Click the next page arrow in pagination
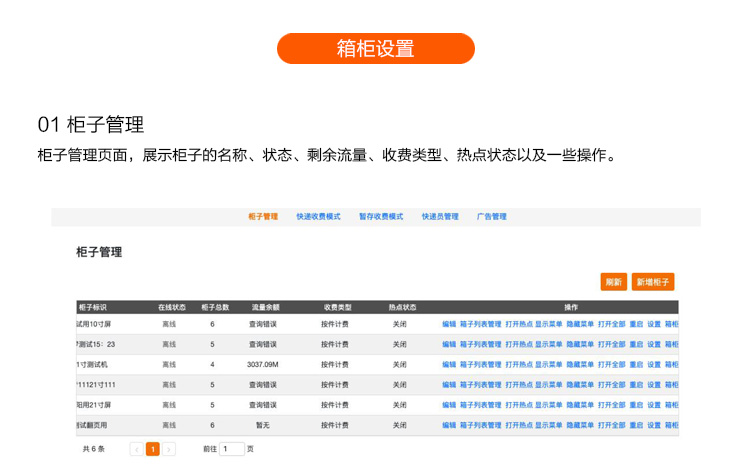This screenshot has width=750, height=473. point(169,450)
